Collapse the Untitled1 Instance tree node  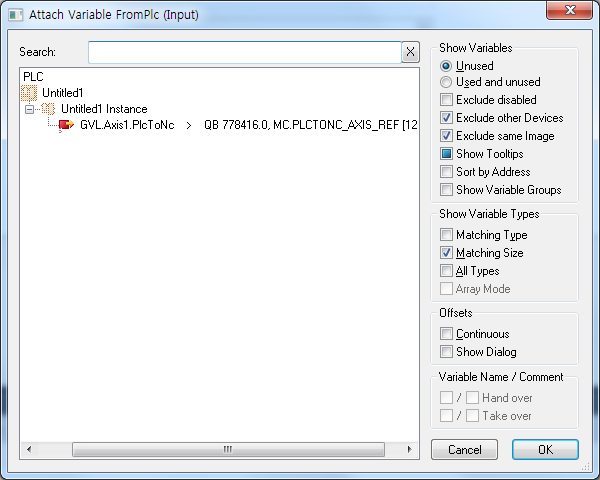pos(29,109)
